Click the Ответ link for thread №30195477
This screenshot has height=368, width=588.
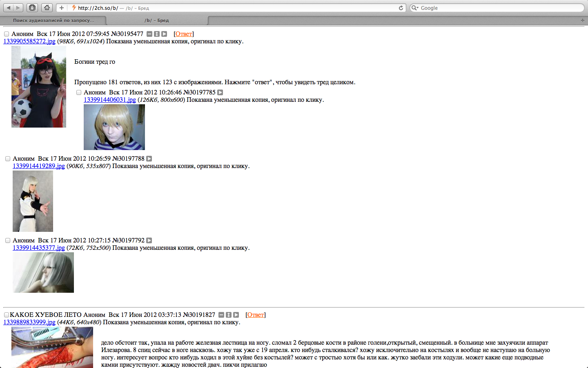(184, 34)
